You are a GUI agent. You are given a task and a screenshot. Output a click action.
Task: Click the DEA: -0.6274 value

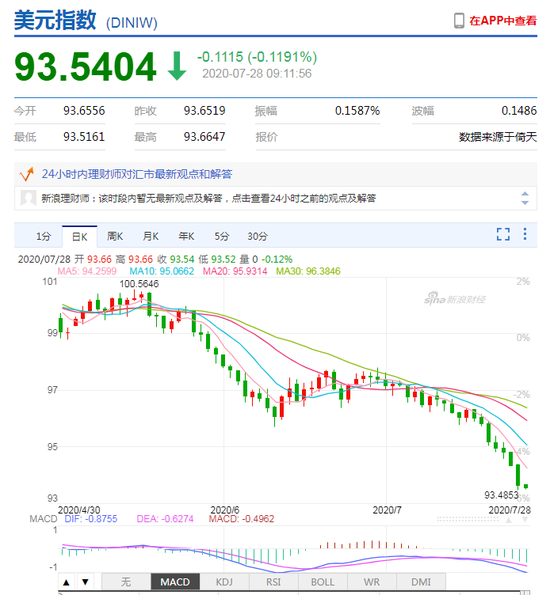(x=165, y=519)
